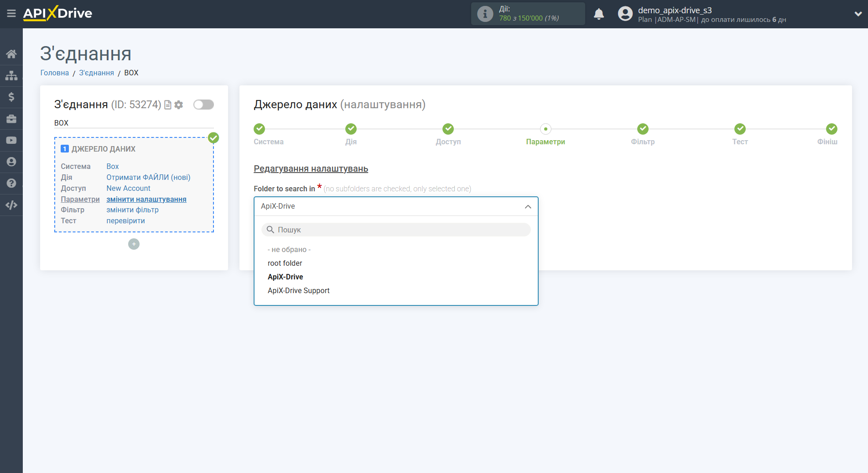Click the notifications bell icon

click(599, 14)
